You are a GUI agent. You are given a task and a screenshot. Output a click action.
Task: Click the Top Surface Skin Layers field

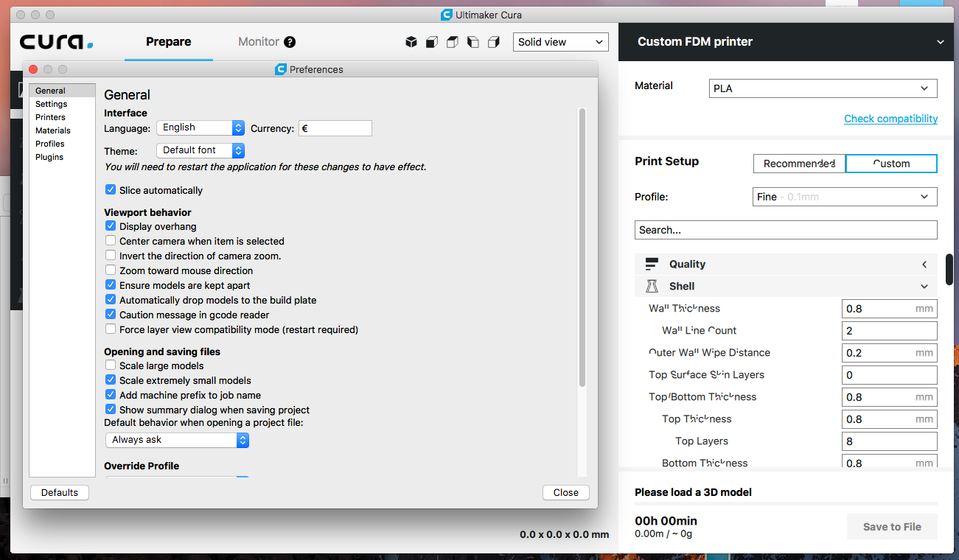[x=889, y=375]
